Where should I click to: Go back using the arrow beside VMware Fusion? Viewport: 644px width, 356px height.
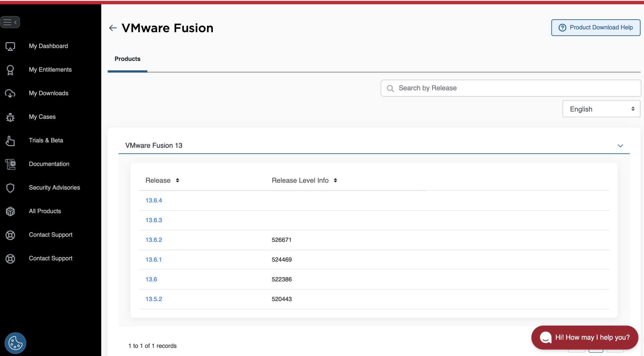coord(113,28)
